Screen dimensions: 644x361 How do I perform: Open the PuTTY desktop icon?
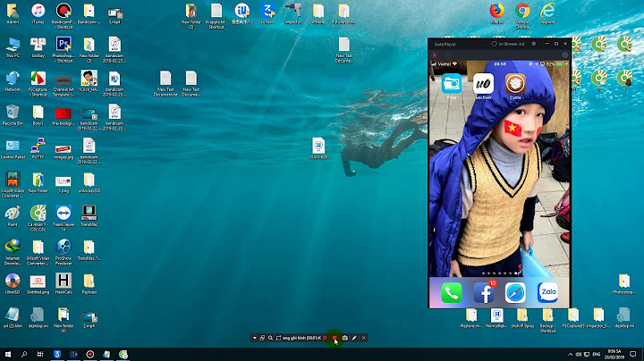coord(38,148)
